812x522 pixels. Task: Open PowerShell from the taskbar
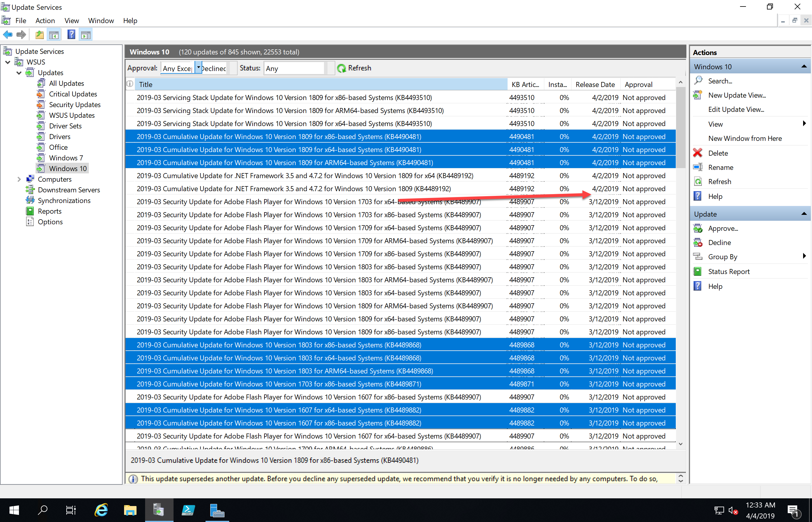coord(188,510)
